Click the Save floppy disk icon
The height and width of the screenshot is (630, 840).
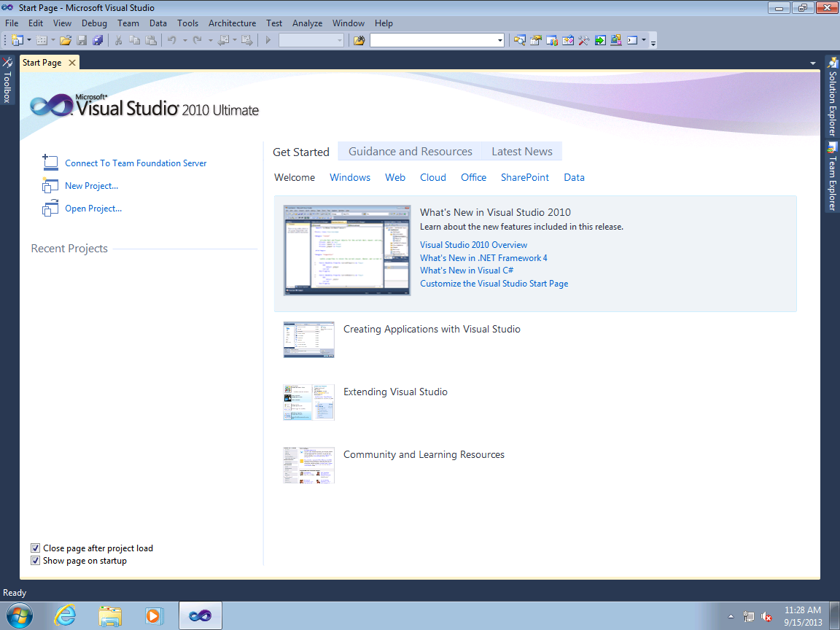point(82,40)
